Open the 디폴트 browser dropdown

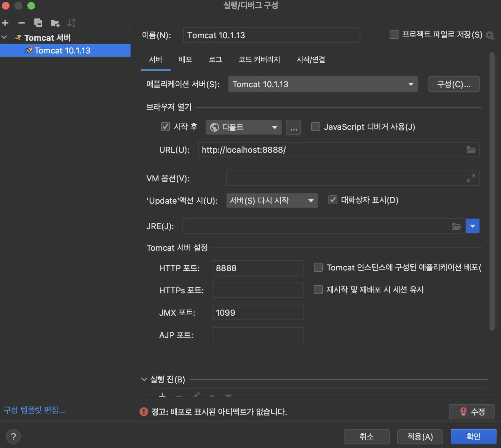click(x=244, y=127)
